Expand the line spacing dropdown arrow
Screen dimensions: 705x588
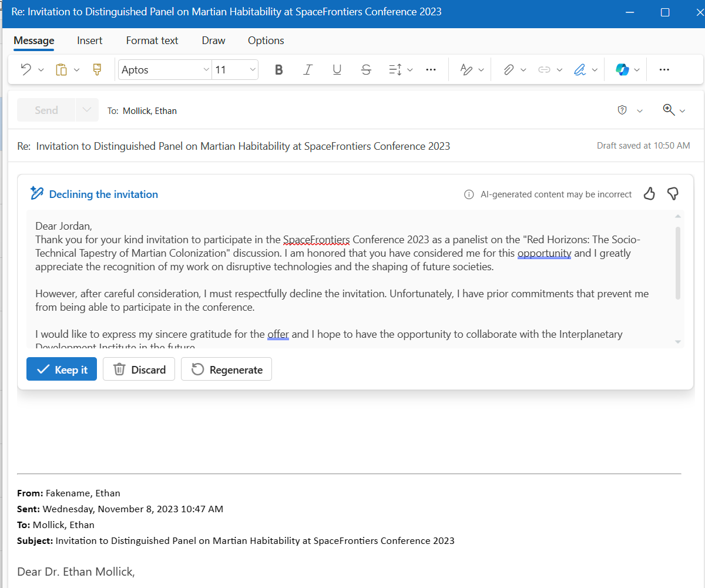pos(410,70)
